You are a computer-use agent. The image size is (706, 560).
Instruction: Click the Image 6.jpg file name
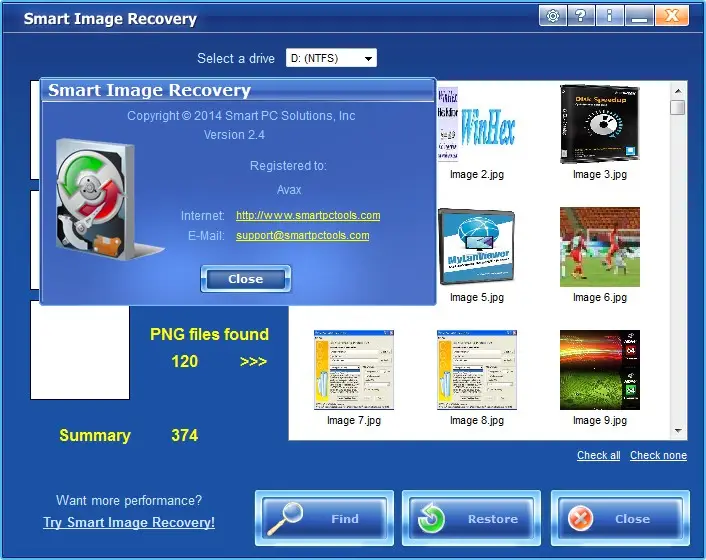coord(600,297)
